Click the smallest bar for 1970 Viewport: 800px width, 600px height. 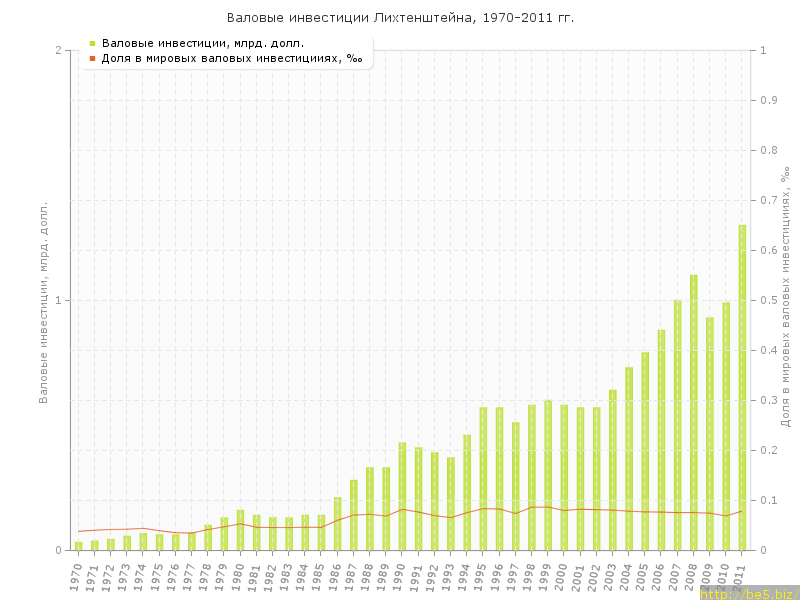click(78, 545)
